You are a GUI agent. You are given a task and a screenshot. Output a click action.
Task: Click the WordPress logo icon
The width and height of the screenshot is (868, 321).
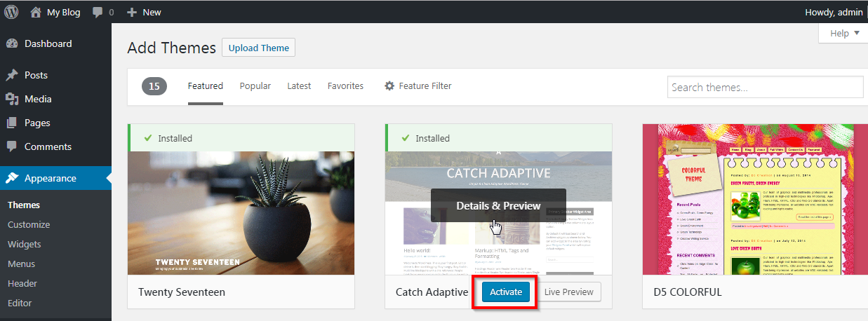12,12
